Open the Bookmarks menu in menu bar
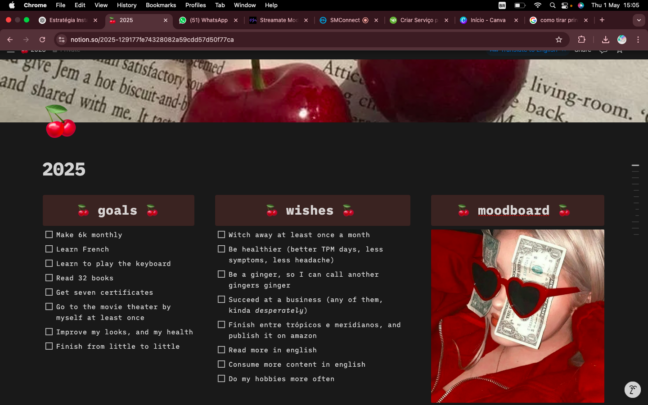Screen dimensions: 648x405 [x=160, y=5]
